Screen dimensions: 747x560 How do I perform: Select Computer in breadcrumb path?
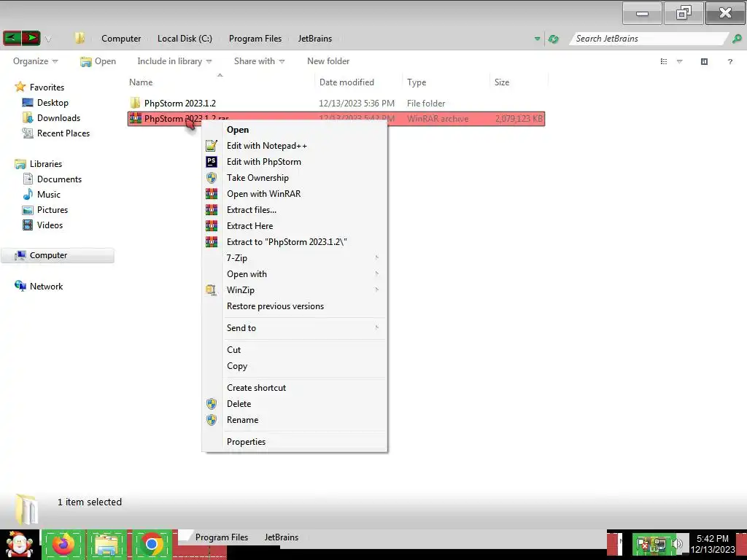(x=121, y=39)
